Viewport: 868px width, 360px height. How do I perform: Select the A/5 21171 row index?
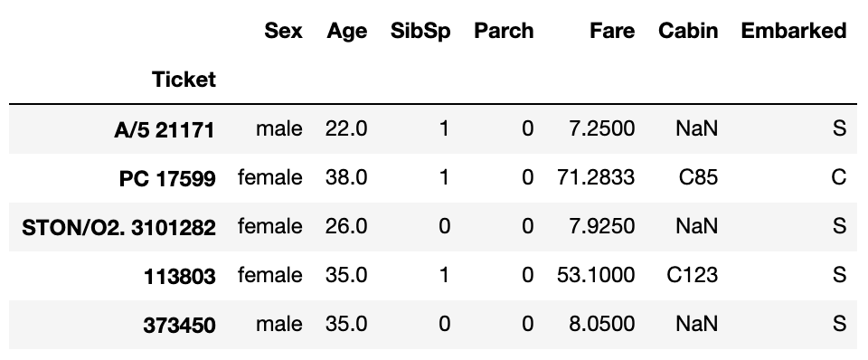165,129
